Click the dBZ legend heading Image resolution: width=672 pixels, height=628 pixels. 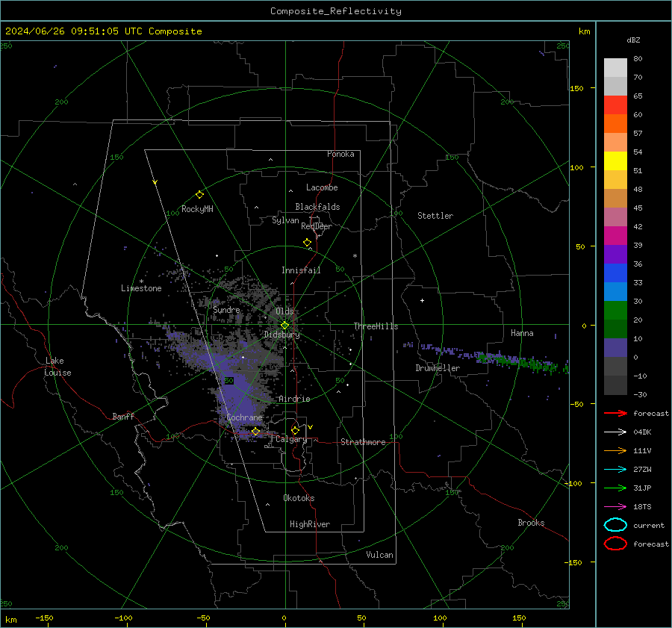pyautogui.click(x=633, y=40)
